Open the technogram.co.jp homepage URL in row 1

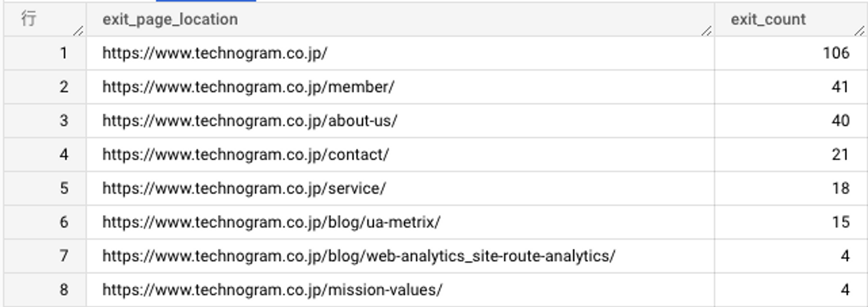coord(215,53)
